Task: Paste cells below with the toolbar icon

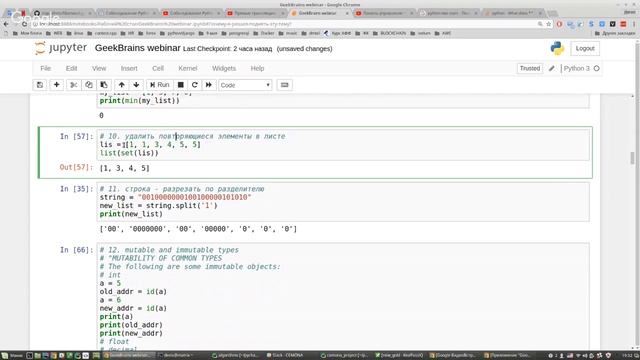Action: click(x=104, y=85)
